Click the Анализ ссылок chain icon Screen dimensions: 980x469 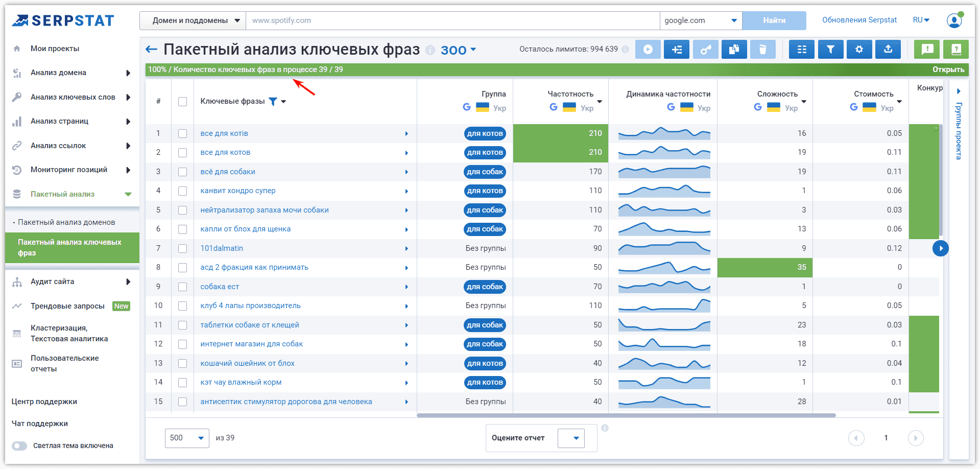click(x=17, y=146)
